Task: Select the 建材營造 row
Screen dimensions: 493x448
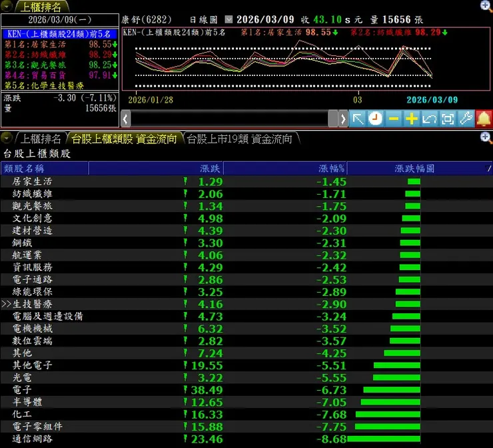Action: click(x=246, y=231)
